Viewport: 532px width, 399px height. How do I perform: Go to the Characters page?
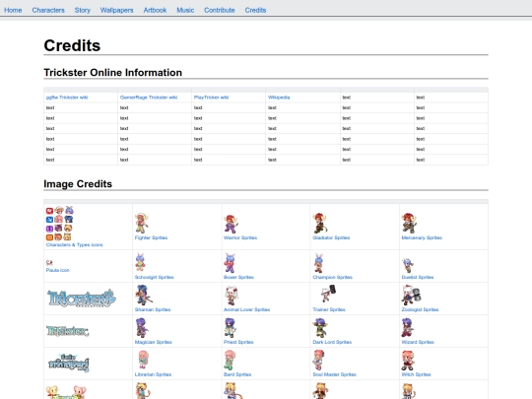point(48,10)
